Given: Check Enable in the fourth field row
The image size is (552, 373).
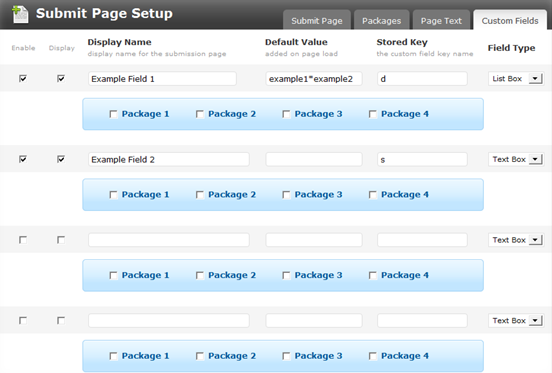Looking at the screenshot, I should (x=23, y=320).
